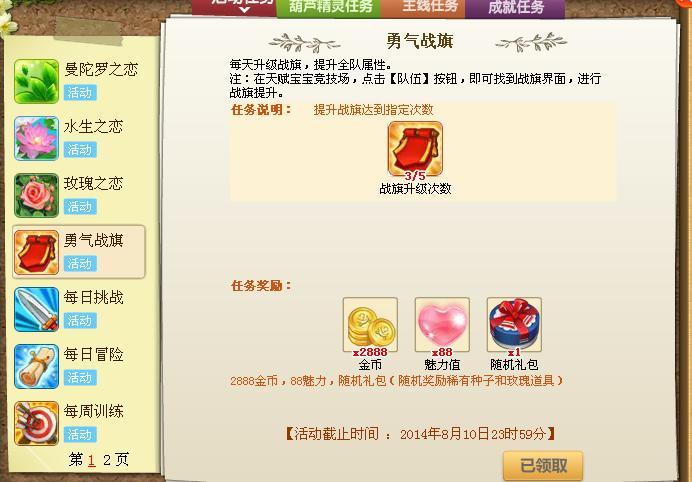Select the 每日冒险 scroll icon

click(x=36, y=366)
